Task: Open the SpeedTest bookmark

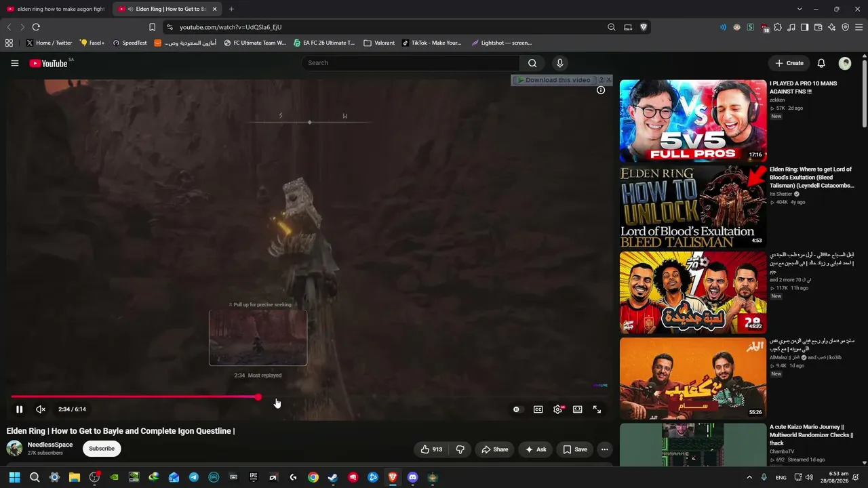Action: point(130,43)
